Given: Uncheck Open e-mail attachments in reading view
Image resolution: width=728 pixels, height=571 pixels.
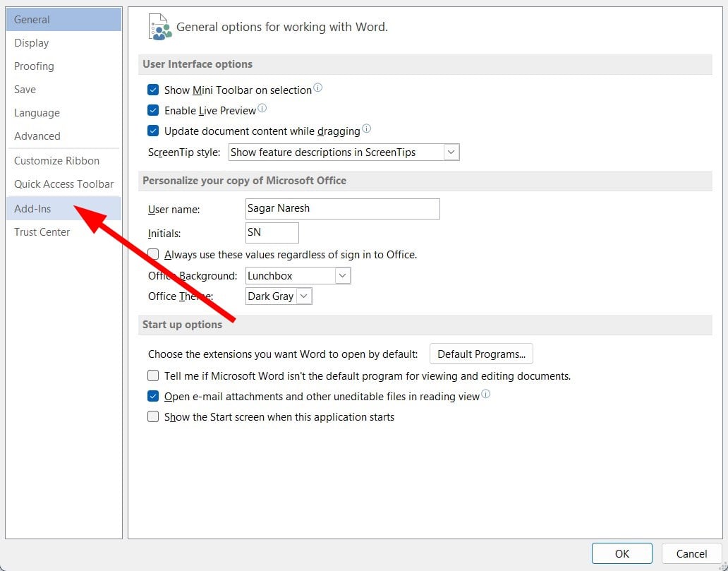Looking at the screenshot, I should point(153,396).
